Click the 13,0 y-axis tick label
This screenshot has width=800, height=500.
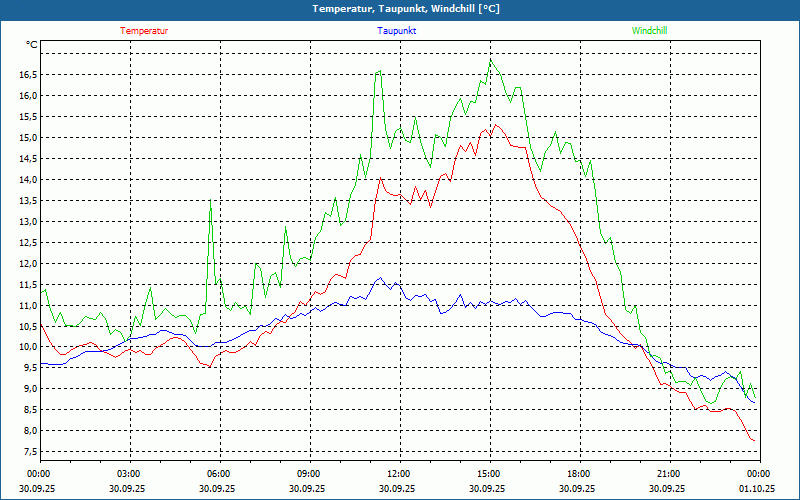26,222
